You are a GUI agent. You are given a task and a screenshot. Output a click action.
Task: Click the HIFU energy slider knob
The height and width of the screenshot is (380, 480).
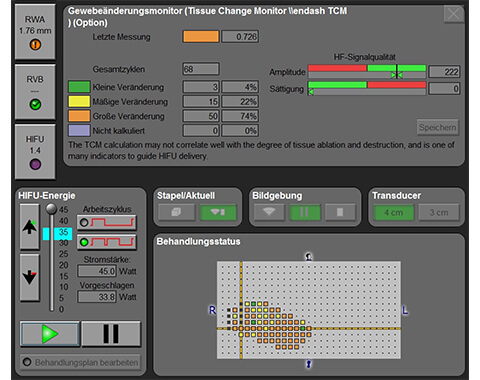(51, 209)
